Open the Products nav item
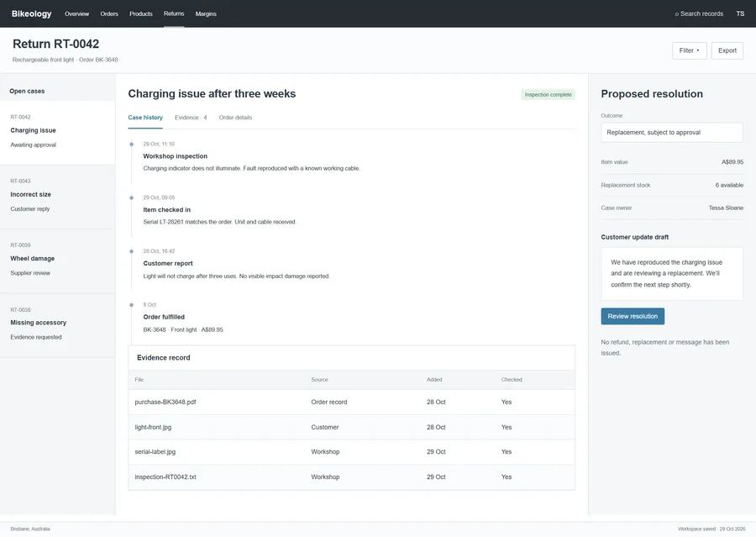The image size is (756, 537). [x=141, y=14]
